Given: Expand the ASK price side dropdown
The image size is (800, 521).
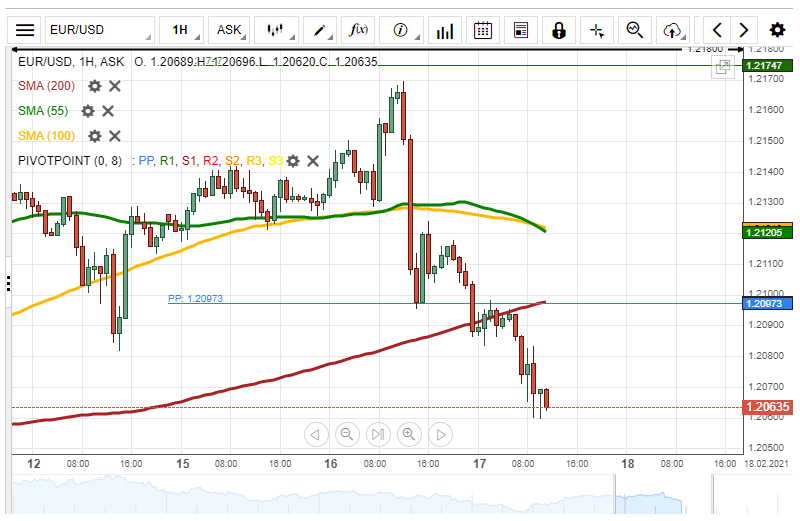Looking at the screenshot, I should [x=232, y=30].
